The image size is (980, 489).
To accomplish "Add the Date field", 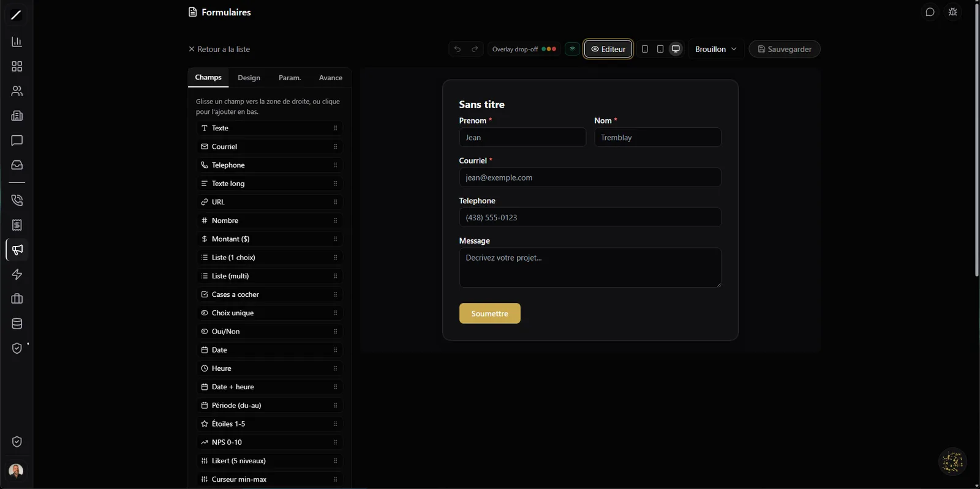I will 269,350.
